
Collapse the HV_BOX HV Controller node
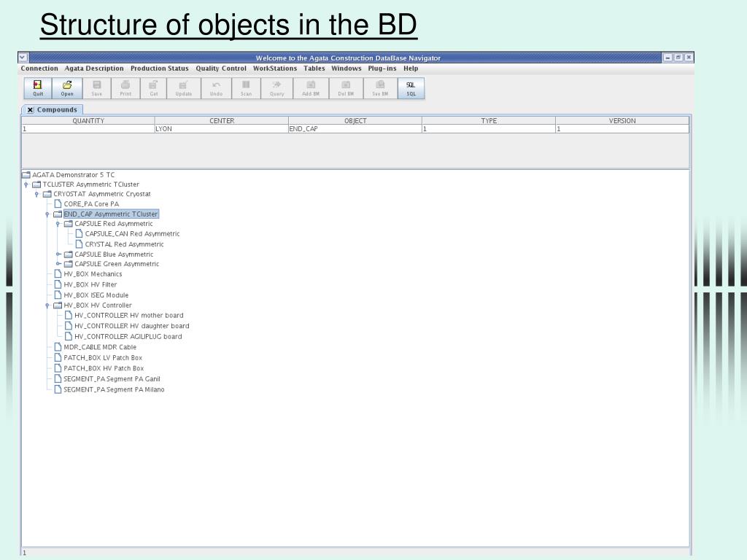(47, 306)
